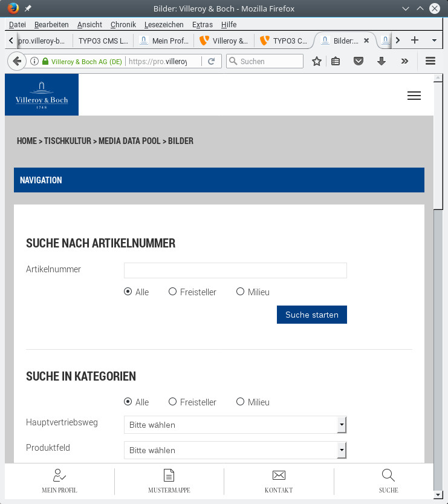The image size is (448, 504).
Task: Show more tools via the double chevron
Action: (x=404, y=61)
